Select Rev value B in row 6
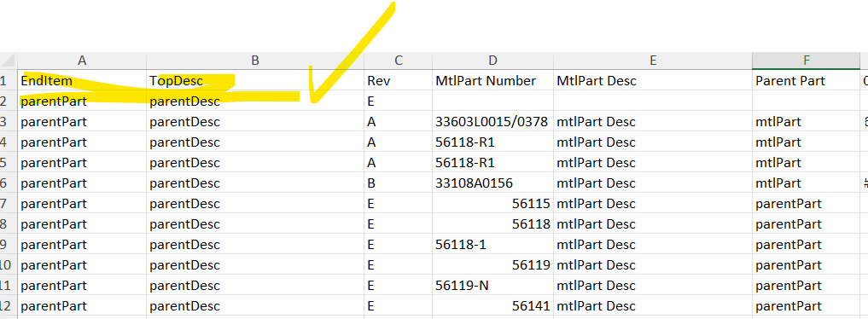 click(398, 183)
